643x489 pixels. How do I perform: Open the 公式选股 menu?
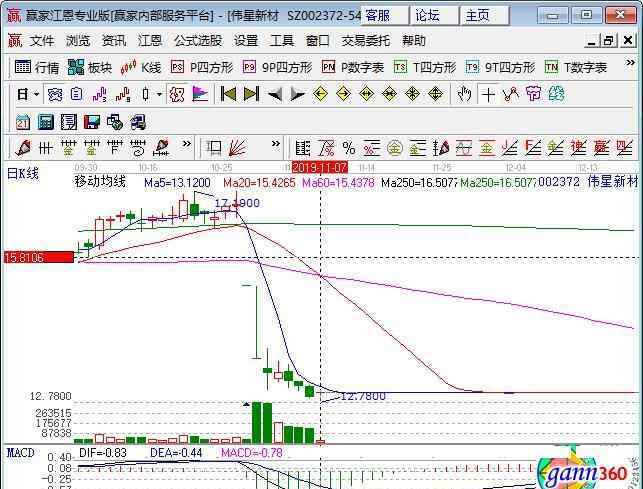[198, 41]
